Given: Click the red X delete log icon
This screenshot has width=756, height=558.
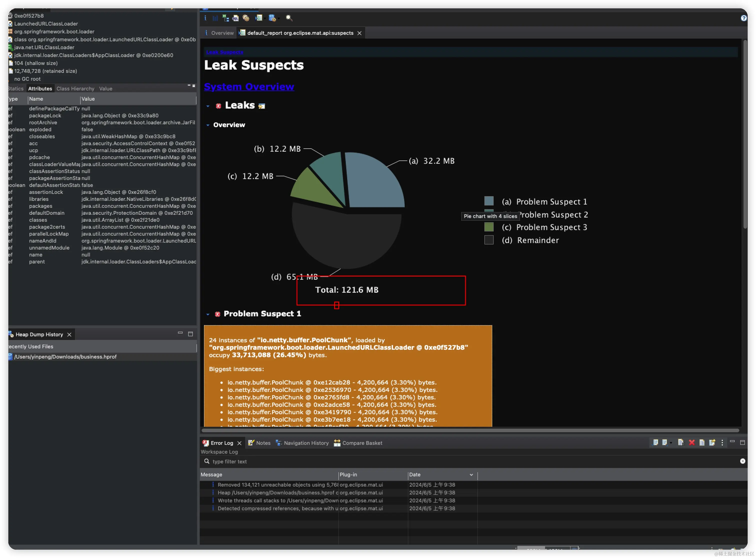Looking at the screenshot, I should pos(691,443).
